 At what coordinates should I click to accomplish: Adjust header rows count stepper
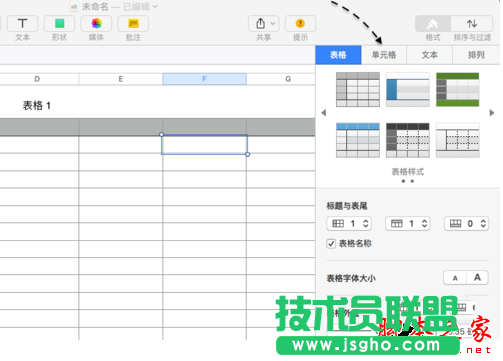point(424,224)
